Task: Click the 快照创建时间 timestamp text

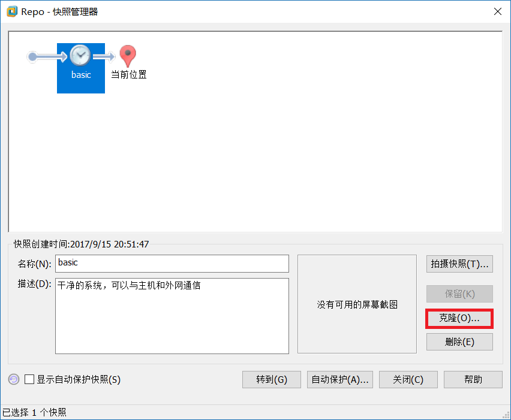Action: tap(81, 244)
